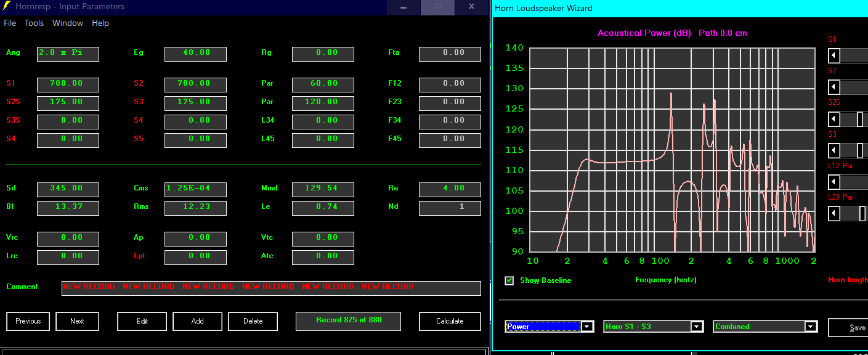Expand the Combined dropdown arrow
Screen dimensions: 868x355
tap(811, 327)
